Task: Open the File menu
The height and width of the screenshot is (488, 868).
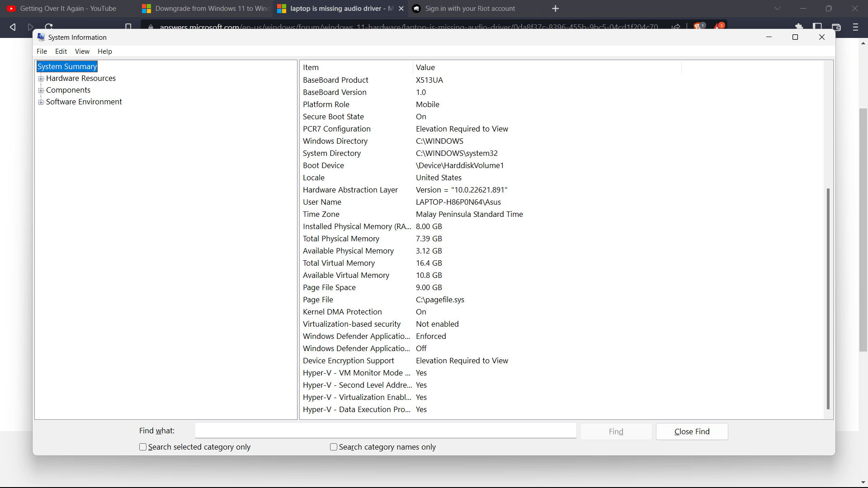Action: tap(42, 52)
